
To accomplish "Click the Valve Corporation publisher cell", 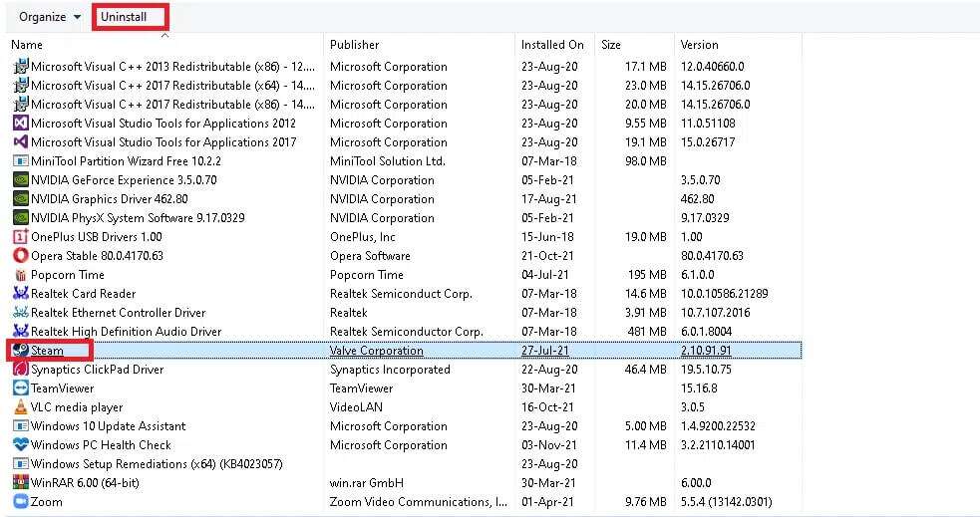I will pyautogui.click(x=377, y=351).
